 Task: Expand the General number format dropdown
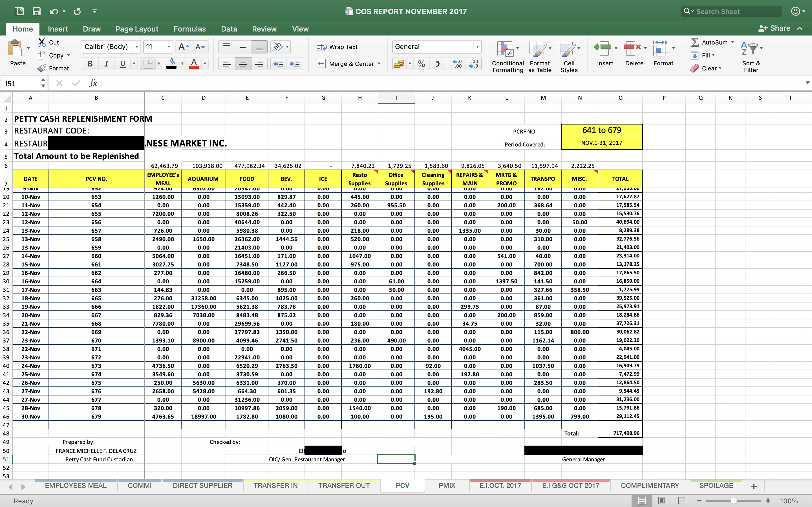[477, 46]
